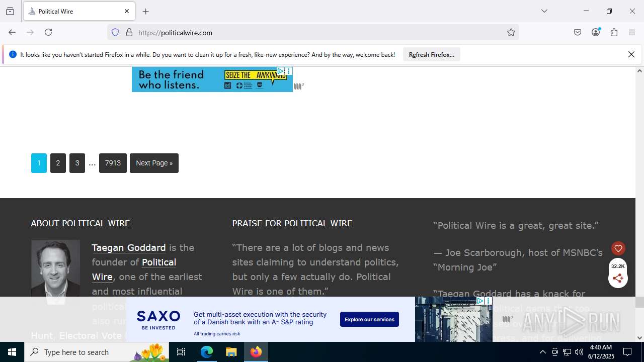Bookmark this page with star icon

point(511,32)
